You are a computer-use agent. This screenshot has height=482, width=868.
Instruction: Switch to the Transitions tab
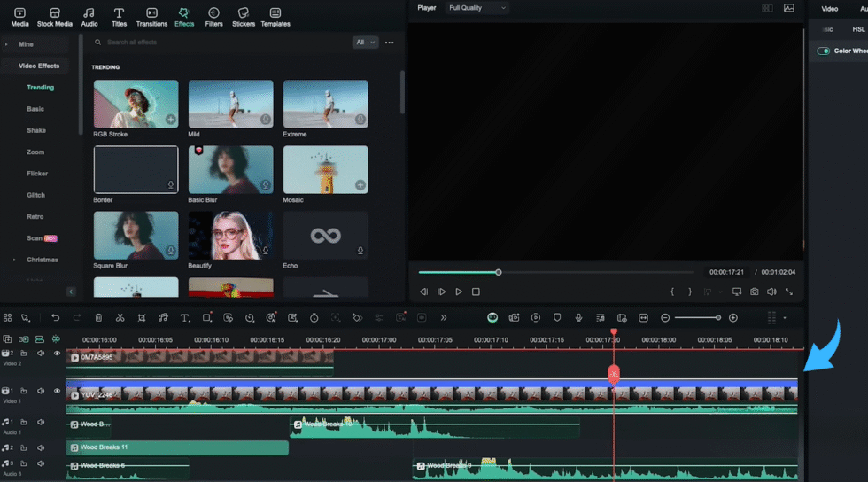click(x=151, y=17)
